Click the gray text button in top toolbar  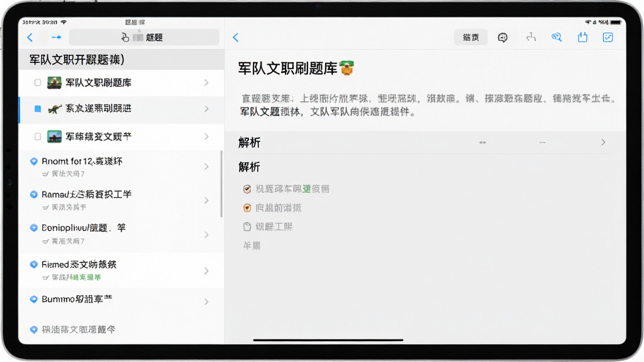tap(470, 37)
